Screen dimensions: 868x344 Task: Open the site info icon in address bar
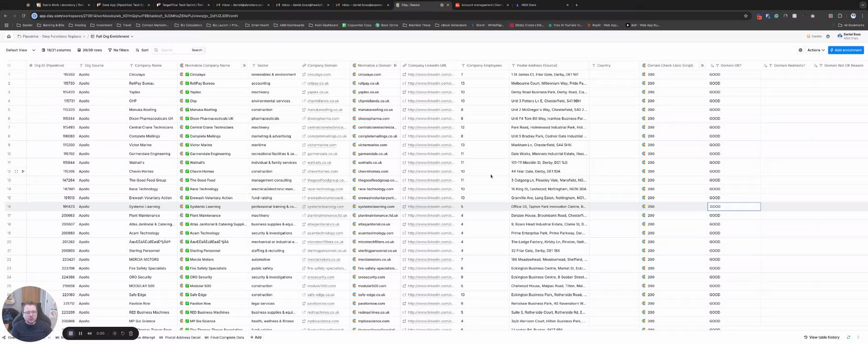34,16
